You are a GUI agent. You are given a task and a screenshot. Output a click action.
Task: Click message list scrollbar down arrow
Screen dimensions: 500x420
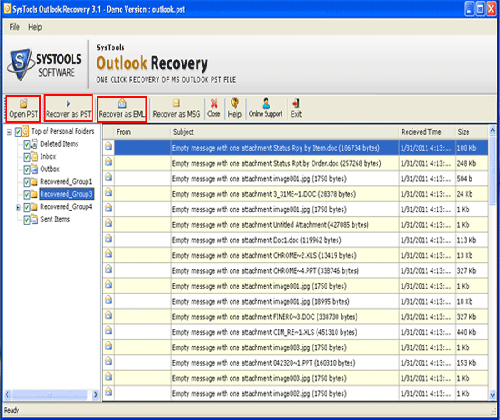(x=492, y=395)
